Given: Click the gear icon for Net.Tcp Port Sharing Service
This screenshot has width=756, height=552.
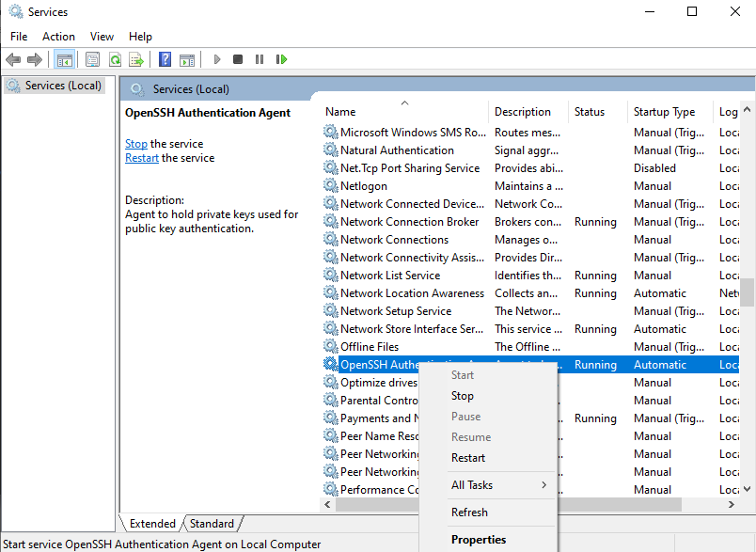Looking at the screenshot, I should 331,167.
